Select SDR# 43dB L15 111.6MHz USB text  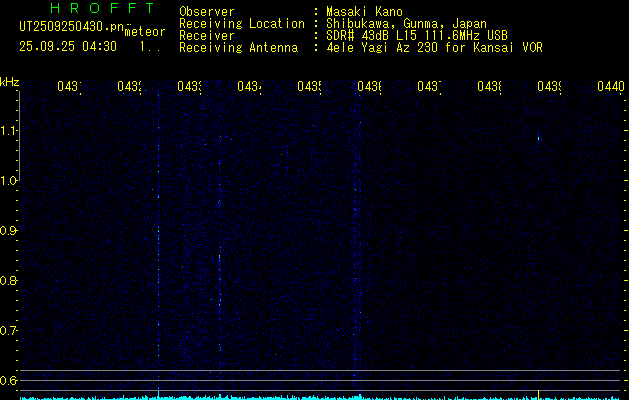pos(417,36)
